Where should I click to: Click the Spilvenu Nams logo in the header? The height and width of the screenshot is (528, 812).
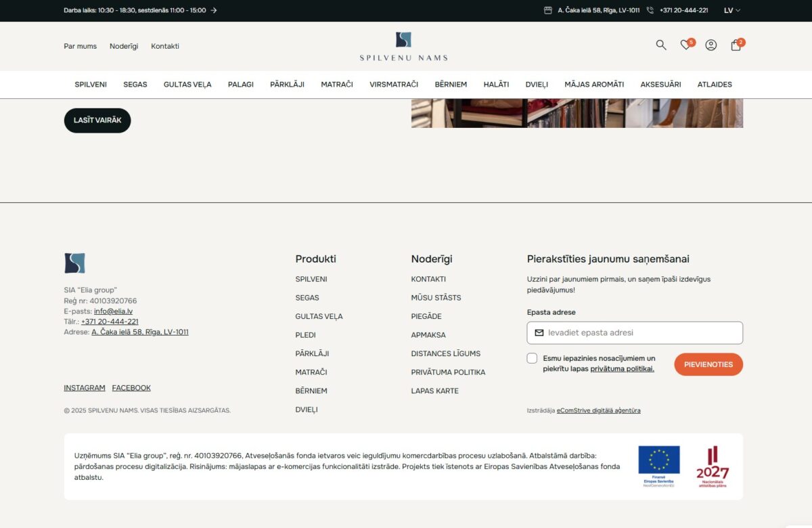(x=403, y=45)
